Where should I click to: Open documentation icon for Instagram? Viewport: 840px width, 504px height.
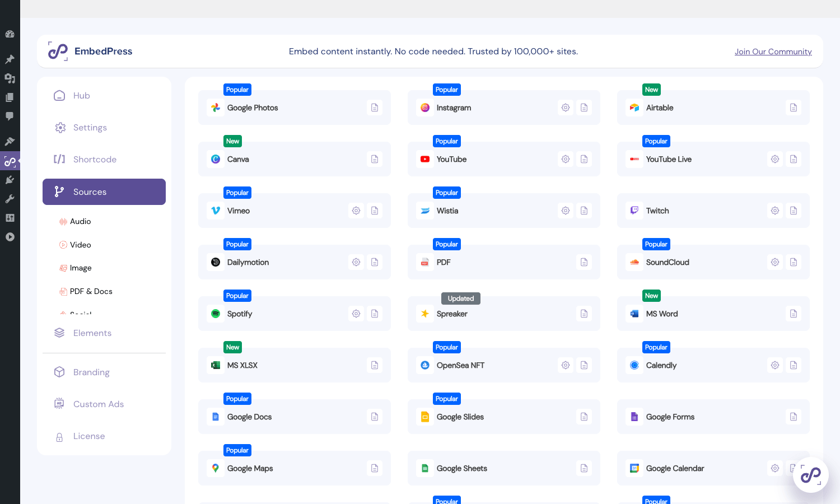[x=584, y=108]
